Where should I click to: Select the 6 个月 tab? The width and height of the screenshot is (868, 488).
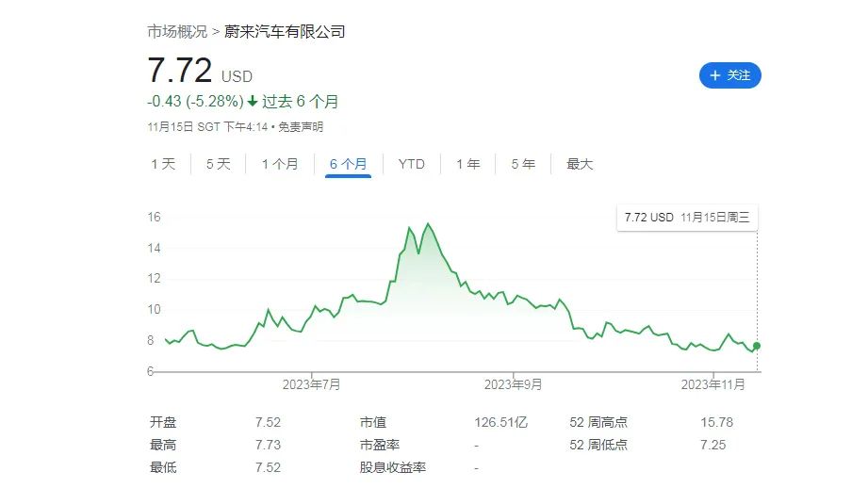348,164
